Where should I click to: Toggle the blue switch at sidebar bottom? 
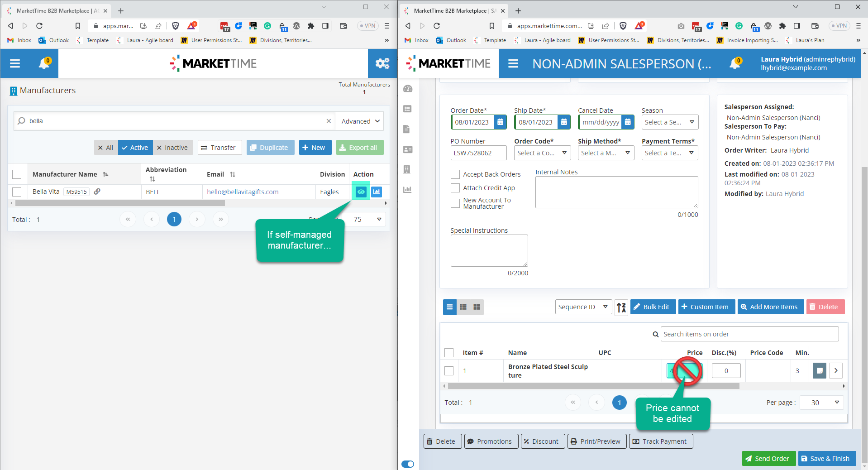coord(408,464)
